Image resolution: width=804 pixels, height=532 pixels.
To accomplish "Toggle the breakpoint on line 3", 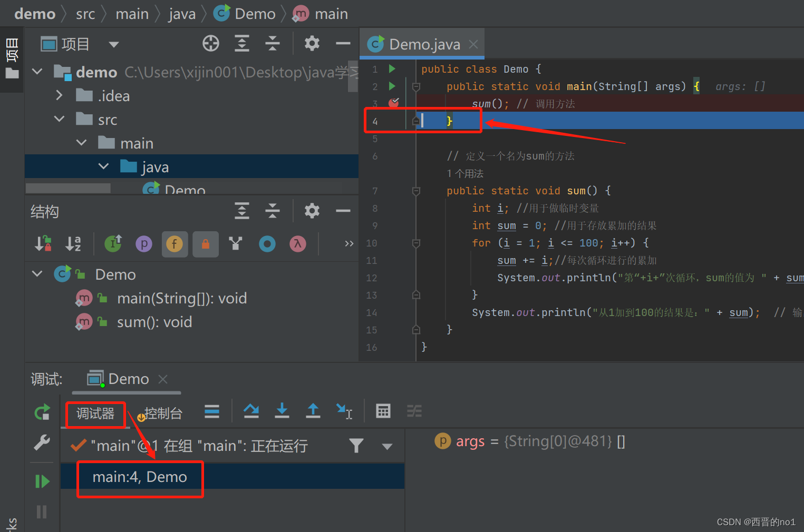I will (x=394, y=103).
